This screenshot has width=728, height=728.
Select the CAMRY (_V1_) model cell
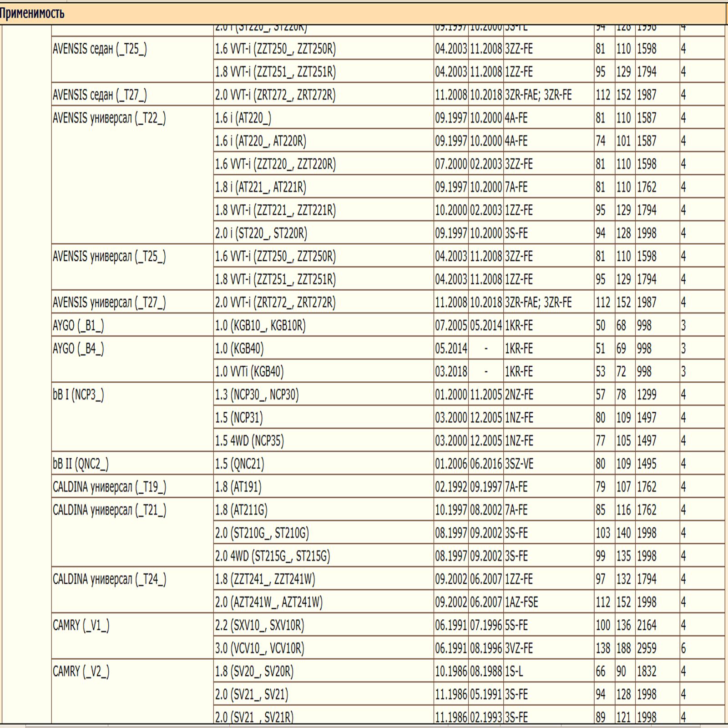81,626
